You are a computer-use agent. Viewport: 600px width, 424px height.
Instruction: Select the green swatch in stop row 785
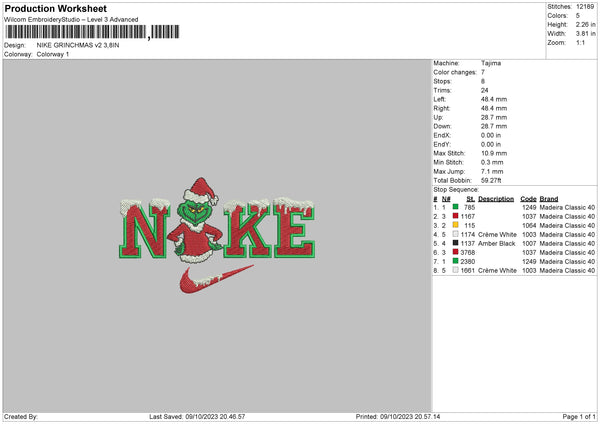[455, 207]
